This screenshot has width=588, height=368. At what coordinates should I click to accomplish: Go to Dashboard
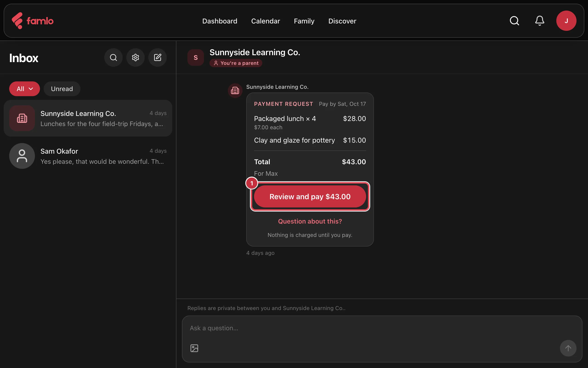click(x=220, y=21)
